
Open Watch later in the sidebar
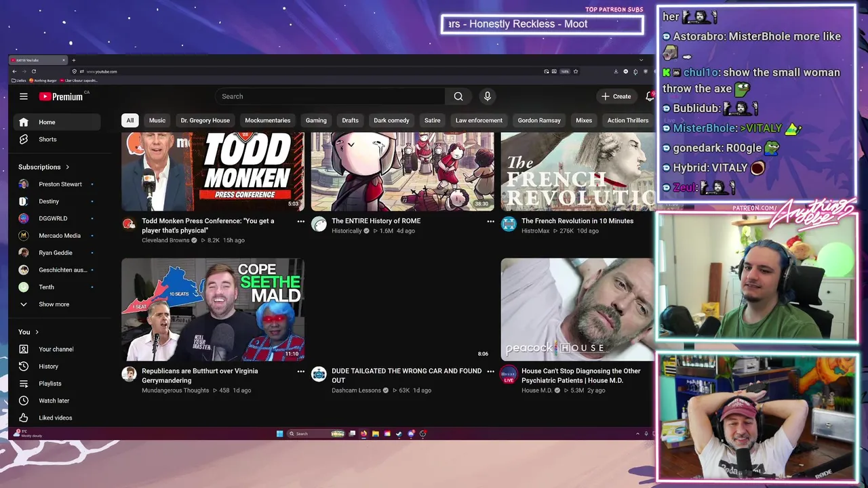pos(57,401)
